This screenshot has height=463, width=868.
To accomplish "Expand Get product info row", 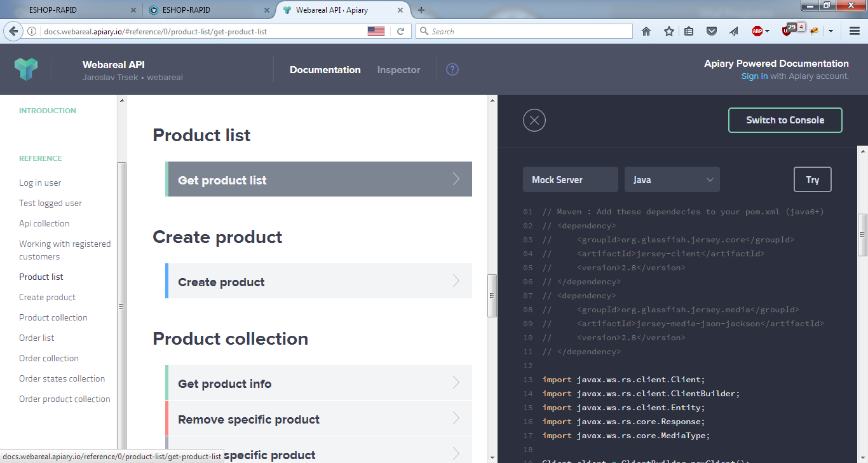I will (x=318, y=383).
